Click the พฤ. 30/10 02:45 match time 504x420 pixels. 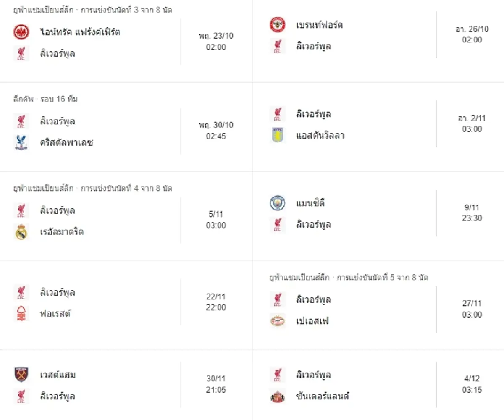(x=216, y=130)
